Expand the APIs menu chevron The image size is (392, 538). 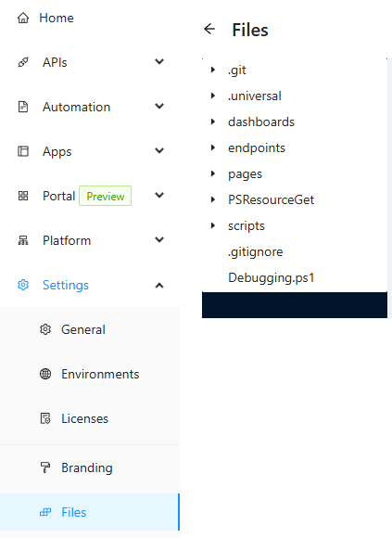coord(159,62)
